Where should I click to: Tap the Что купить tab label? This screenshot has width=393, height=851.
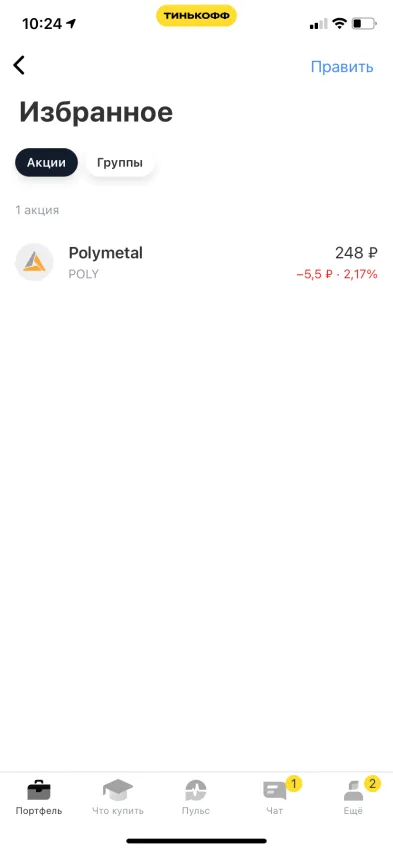pos(118,811)
